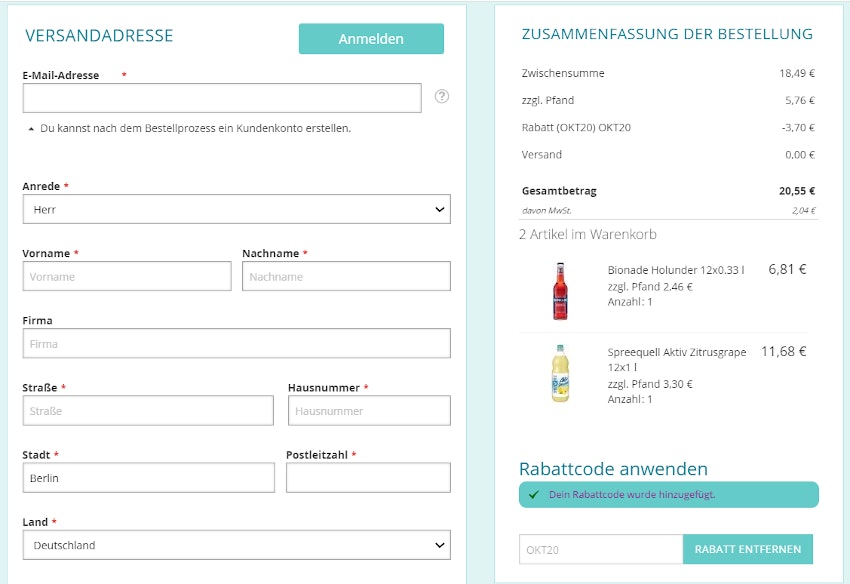Click the Bionade Holunder 12x0.33 l product name
This screenshot has width=850, height=584.
coord(676,270)
